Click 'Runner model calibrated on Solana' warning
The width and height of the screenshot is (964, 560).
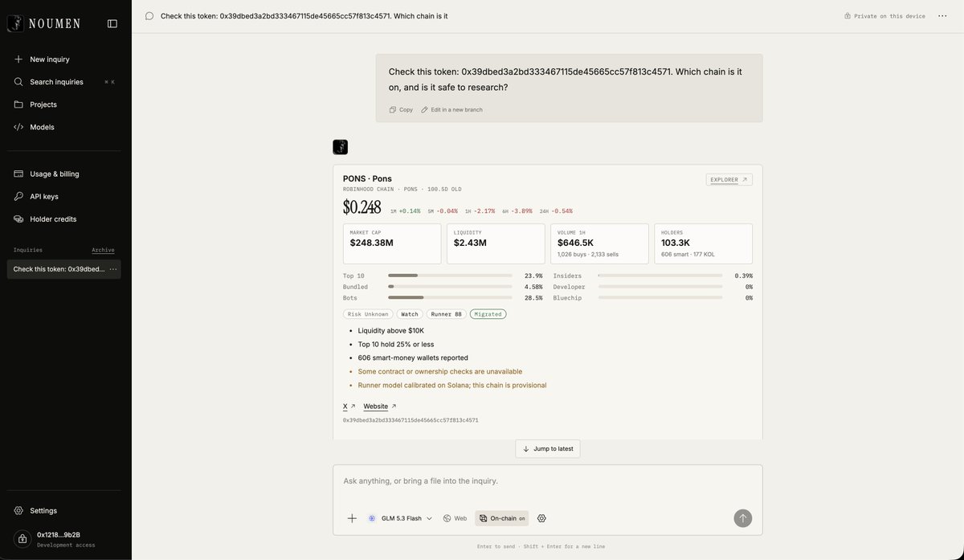[x=452, y=385]
